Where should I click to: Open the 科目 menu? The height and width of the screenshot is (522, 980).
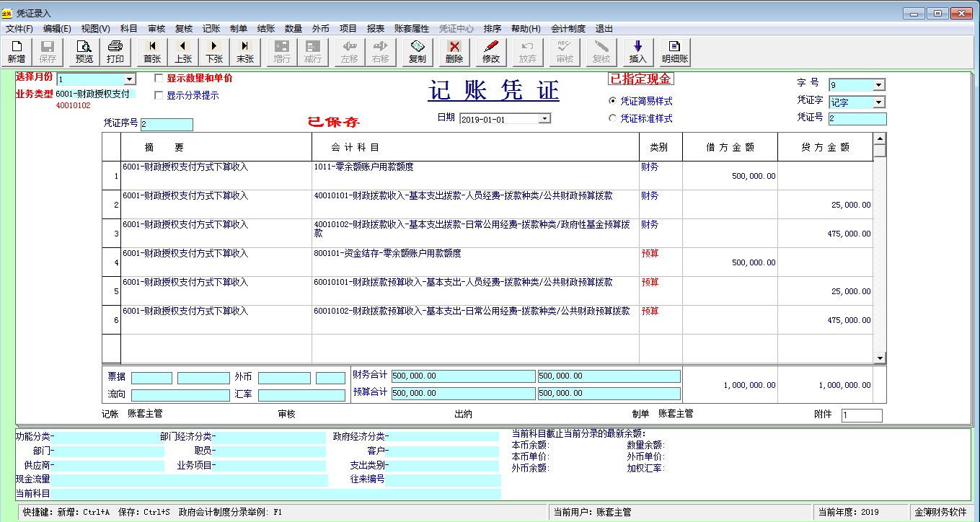point(128,29)
